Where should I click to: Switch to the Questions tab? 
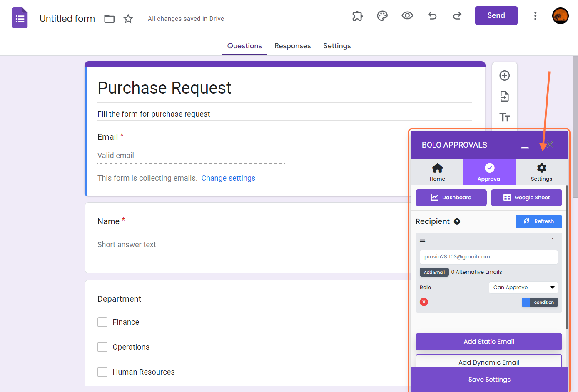pyautogui.click(x=244, y=46)
